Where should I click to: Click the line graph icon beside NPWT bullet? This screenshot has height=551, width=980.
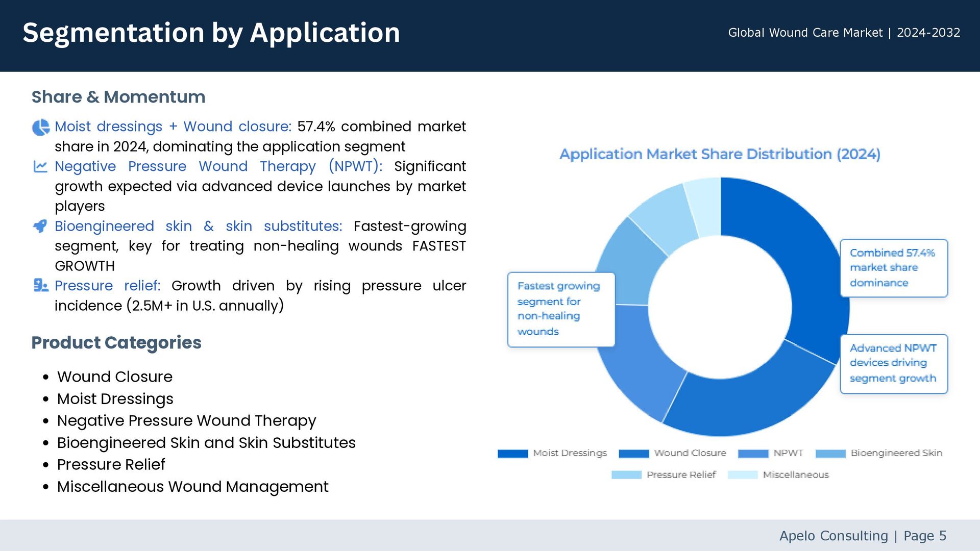(40, 167)
